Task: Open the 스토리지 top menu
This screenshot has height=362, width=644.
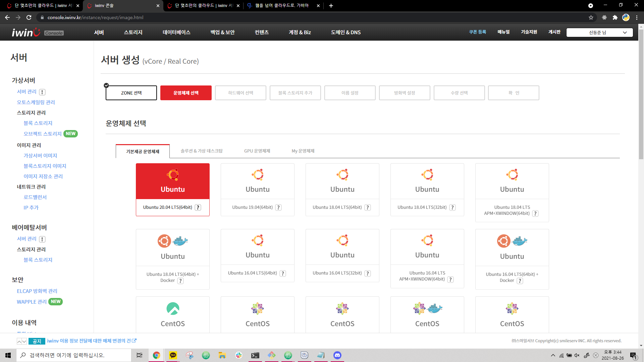Action: tap(133, 33)
